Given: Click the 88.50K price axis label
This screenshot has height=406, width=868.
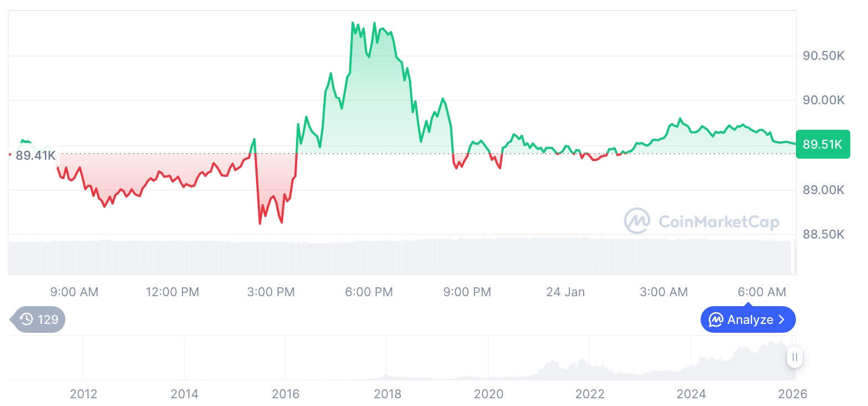Looking at the screenshot, I should pos(824,235).
